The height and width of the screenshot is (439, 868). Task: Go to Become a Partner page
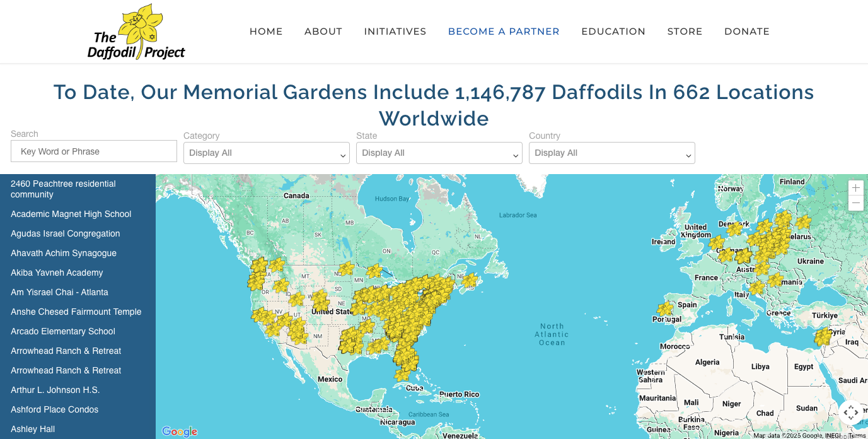click(504, 32)
